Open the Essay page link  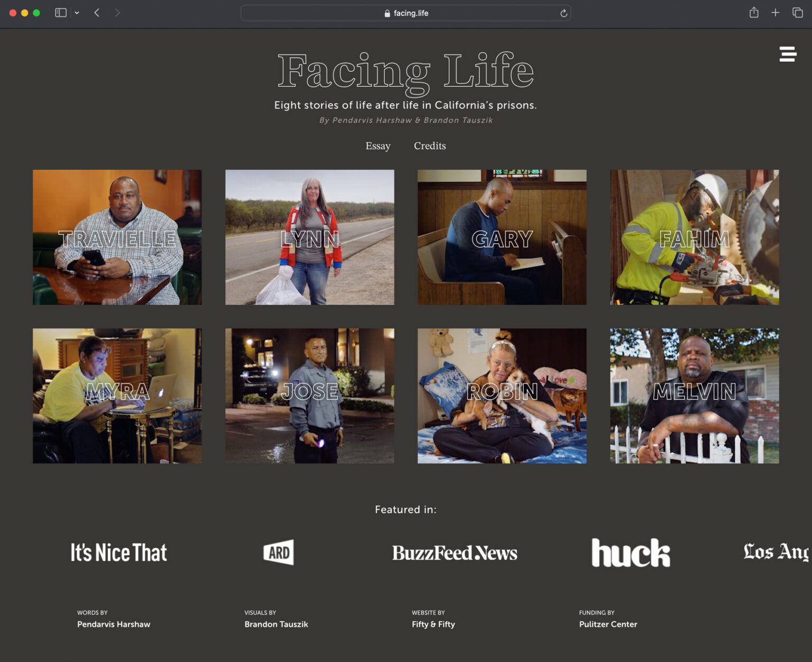click(x=378, y=146)
